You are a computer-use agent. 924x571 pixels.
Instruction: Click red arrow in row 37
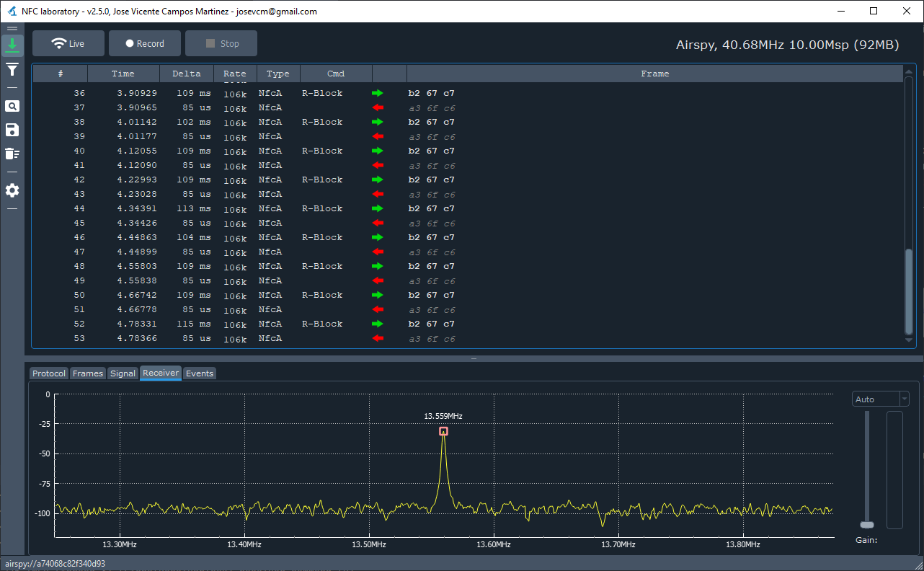tap(378, 107)
